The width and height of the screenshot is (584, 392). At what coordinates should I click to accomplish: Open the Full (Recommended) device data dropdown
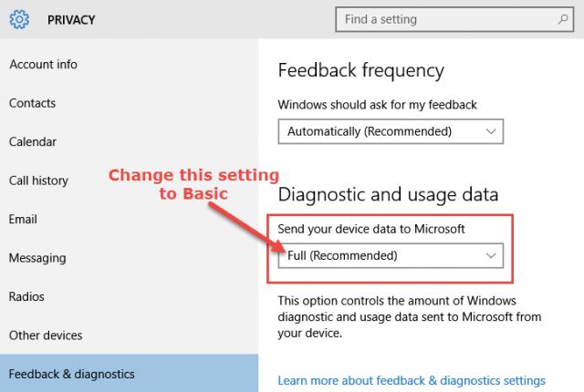[391, 255]
